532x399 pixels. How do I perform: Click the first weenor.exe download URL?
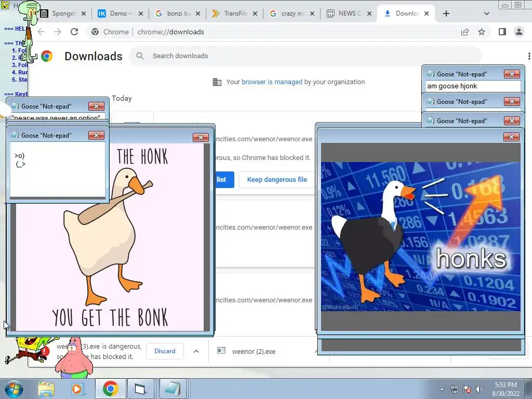[x=264, y=139]
